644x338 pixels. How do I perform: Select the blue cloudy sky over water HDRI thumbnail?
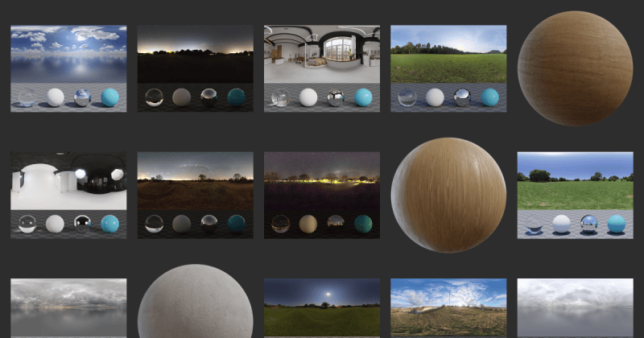point(68,68)
